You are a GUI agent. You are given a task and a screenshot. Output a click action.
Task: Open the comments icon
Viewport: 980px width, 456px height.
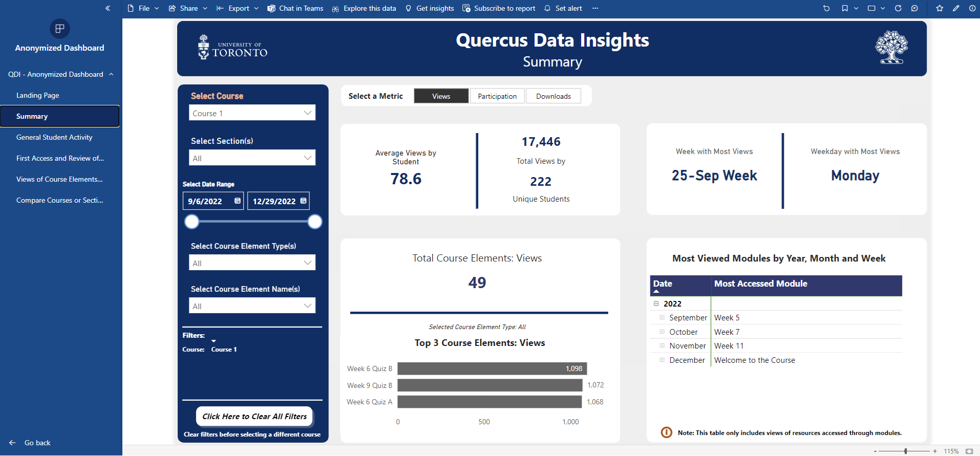click(x=914, y=8)
